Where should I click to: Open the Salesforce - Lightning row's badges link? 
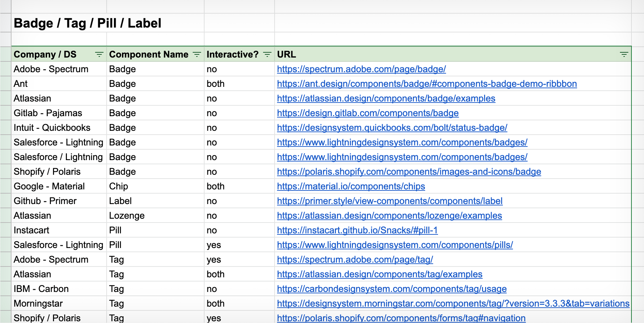tap(402, 142)
